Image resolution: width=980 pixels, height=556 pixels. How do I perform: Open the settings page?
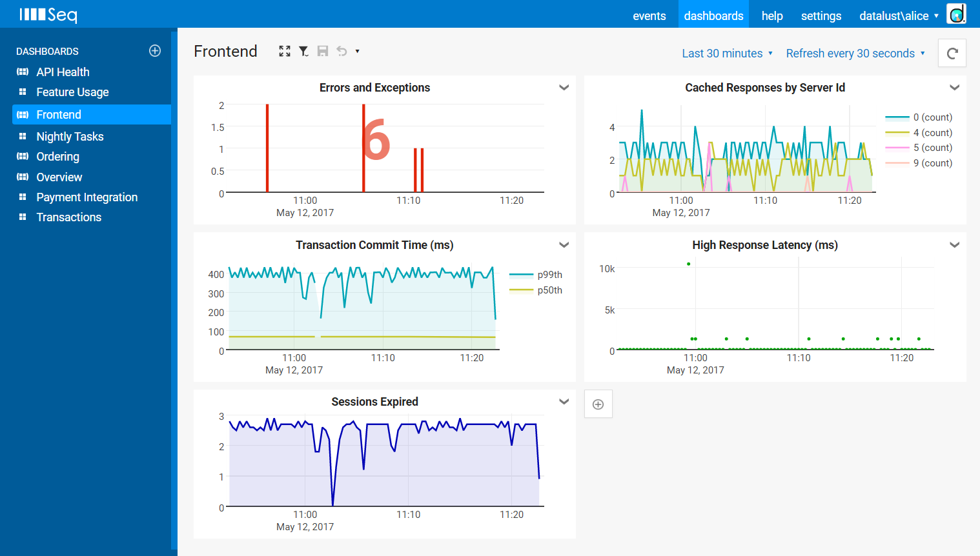(821, 15)
